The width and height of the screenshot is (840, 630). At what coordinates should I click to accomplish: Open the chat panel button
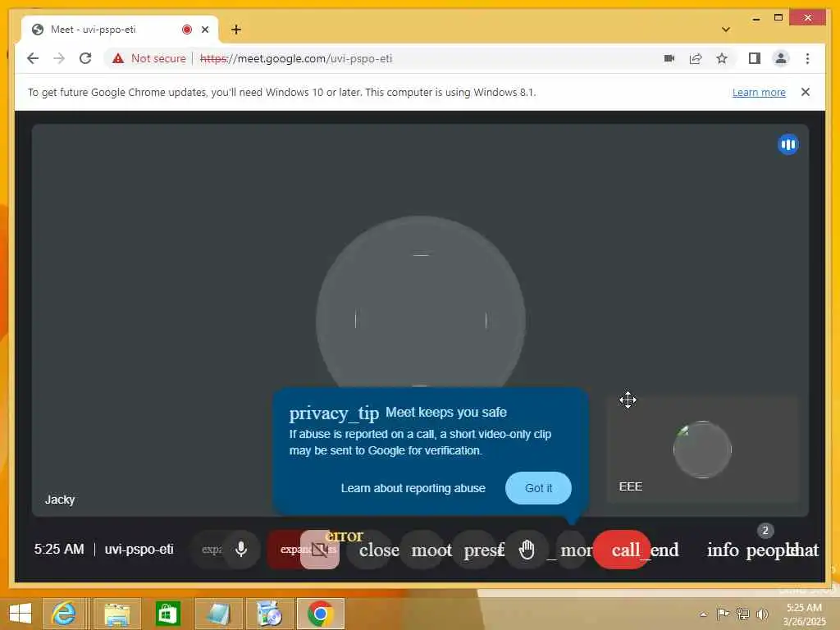(x=805, y=550)
